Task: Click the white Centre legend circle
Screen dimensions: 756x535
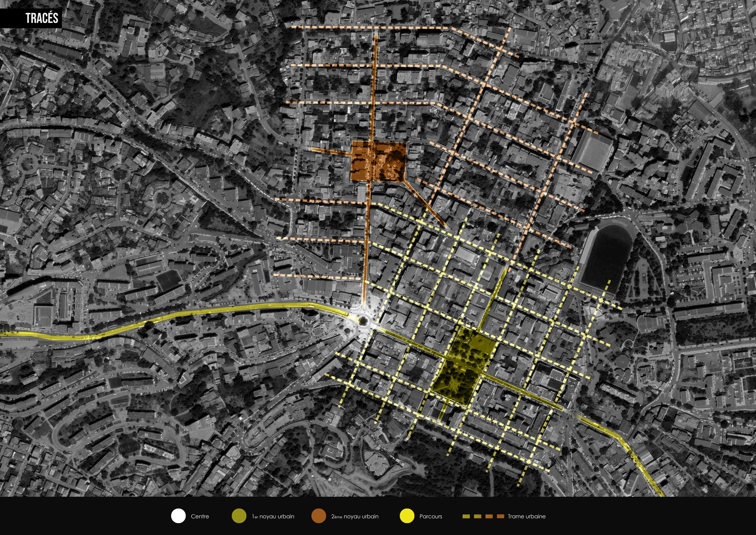Action: coord(178,516)
